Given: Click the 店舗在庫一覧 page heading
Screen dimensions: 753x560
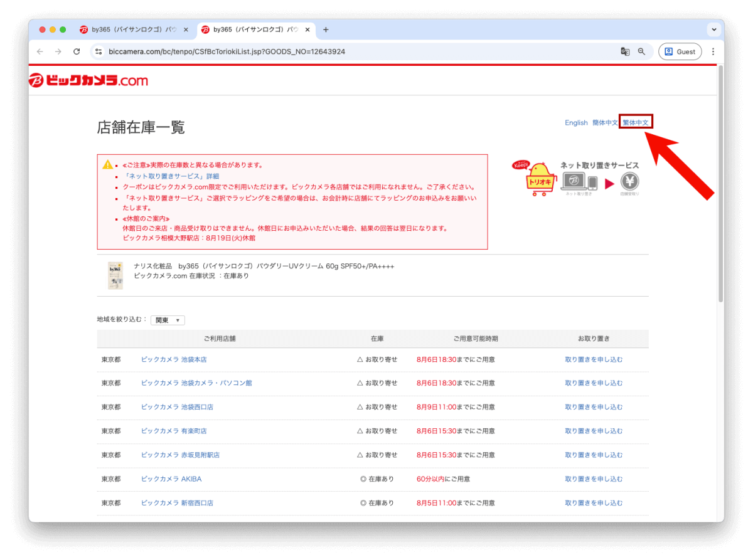Looking at the screenshot, I should [141, 128].
